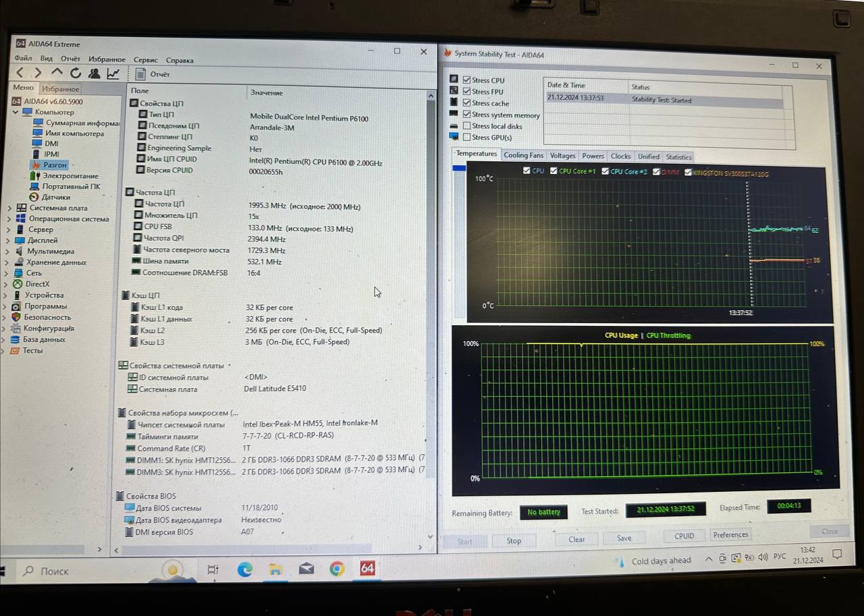864x616 pixels.
Task: Open the benchmark graph toolbar icon
Action: [113, 74]
